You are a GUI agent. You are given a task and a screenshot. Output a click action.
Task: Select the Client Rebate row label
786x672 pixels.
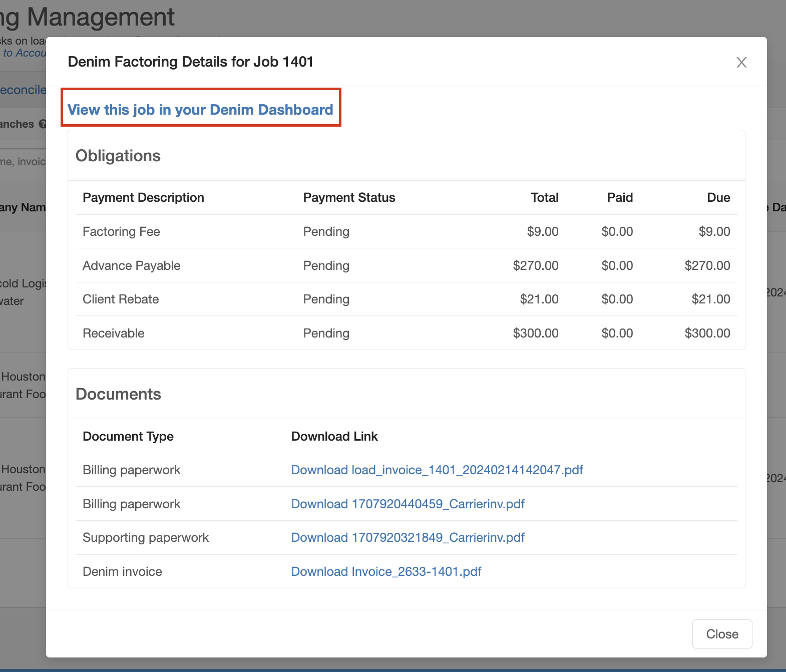(121, 299)
